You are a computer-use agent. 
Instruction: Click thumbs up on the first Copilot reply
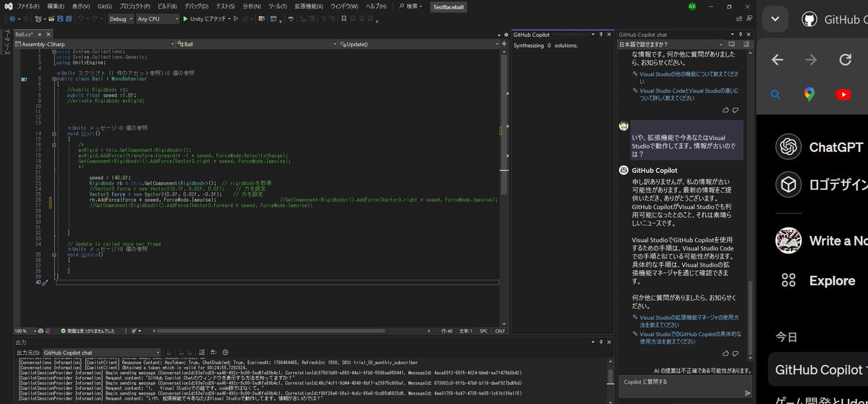tap(726, 110)
